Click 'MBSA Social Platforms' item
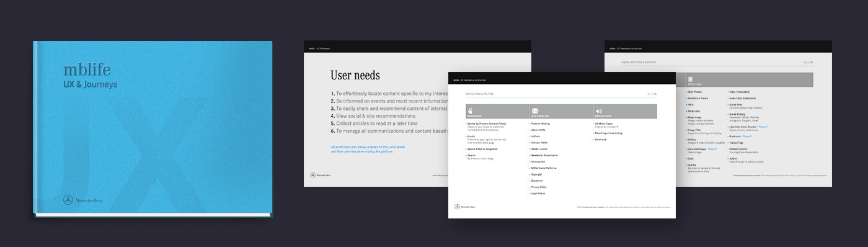Viewport: 868px width, 247px height. coord(543,168)
